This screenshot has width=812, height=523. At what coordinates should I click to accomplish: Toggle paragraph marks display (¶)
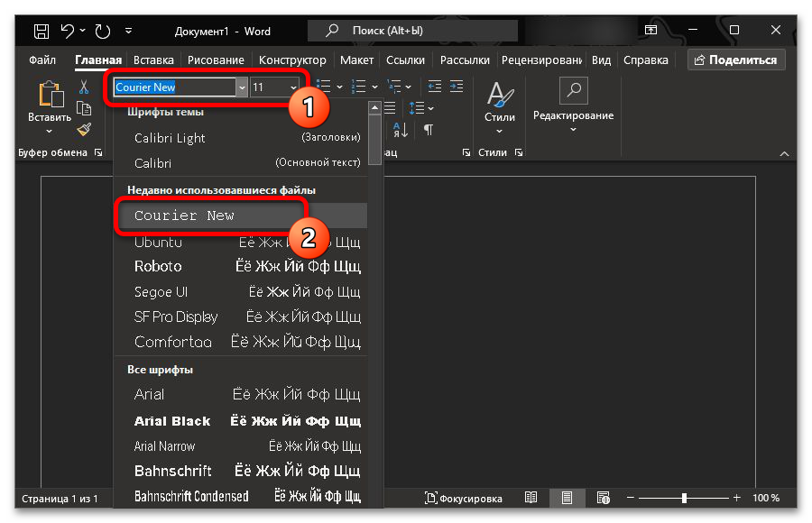point(429,130)
